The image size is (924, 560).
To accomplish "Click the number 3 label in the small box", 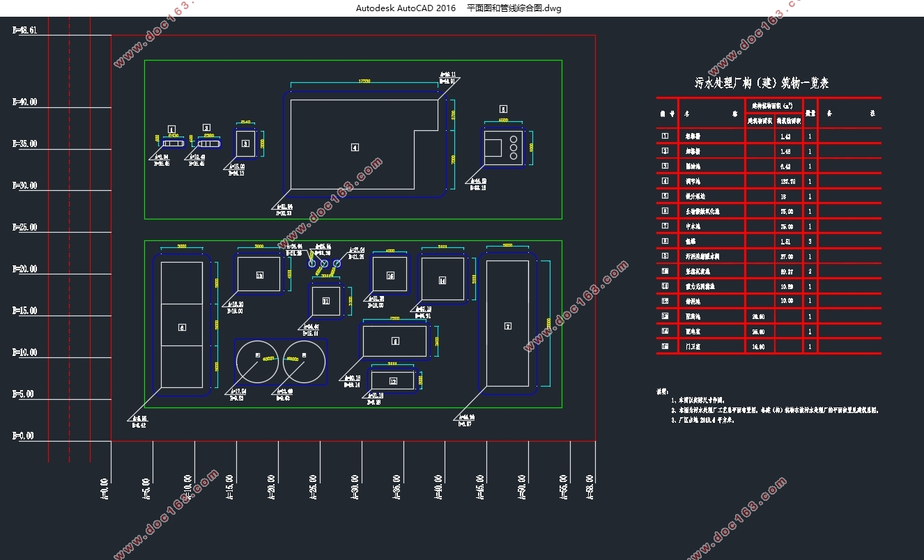I will [245, 143].
